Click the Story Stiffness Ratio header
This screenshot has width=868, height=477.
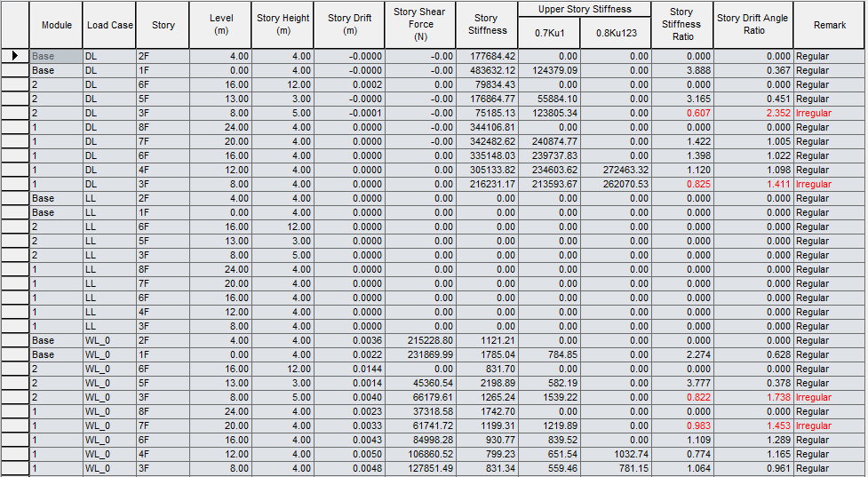click(x=681, y=25)
